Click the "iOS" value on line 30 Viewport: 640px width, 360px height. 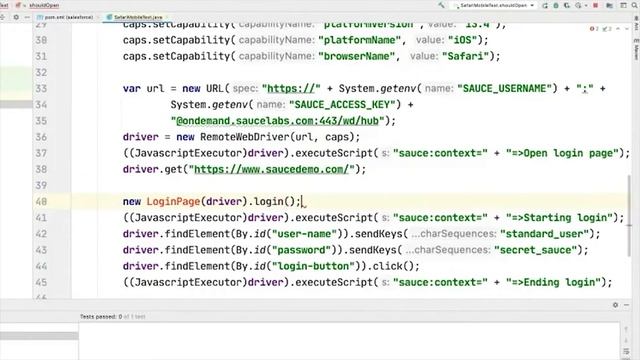tap(462, 40)
